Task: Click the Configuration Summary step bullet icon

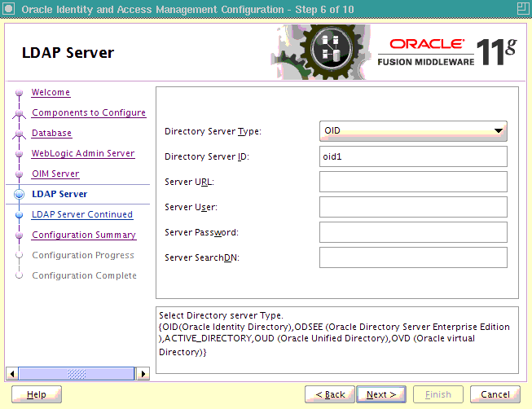Action: point(20,235)
